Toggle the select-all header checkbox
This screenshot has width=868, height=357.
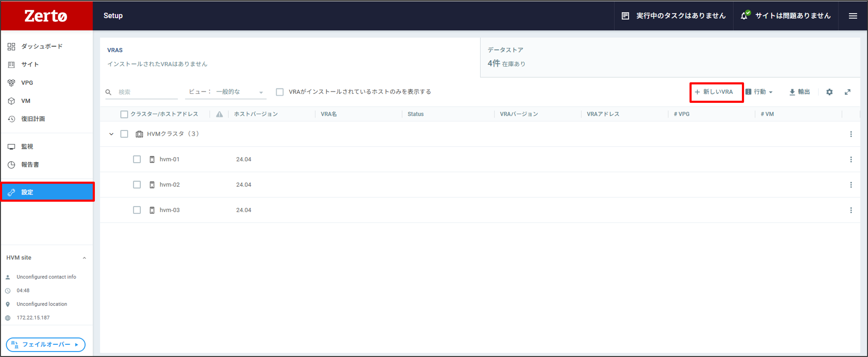pyautogui.click(x=124, y=114)
